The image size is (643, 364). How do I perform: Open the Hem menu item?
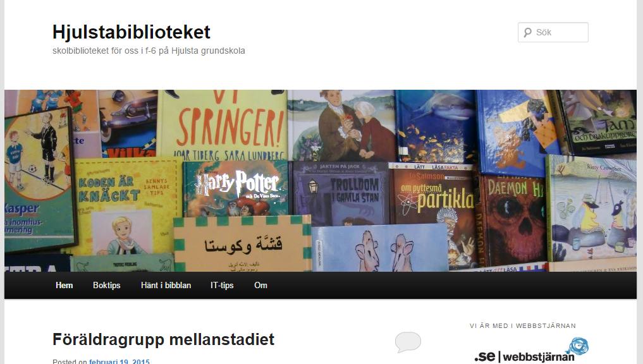pos(64,285)
